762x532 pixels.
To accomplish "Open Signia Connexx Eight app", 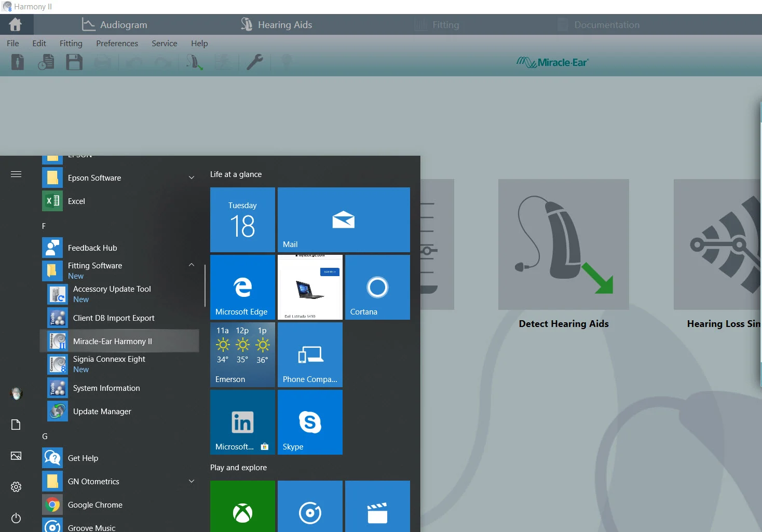I will tap(119, 364).
